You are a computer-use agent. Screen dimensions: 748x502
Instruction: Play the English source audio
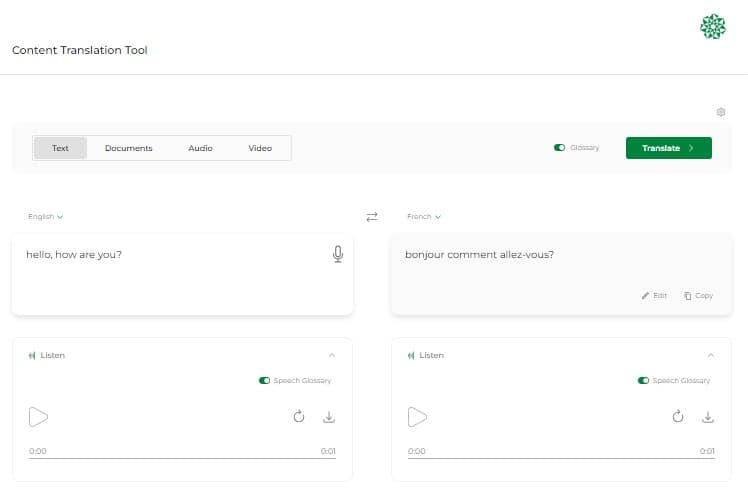coord(38,417)
